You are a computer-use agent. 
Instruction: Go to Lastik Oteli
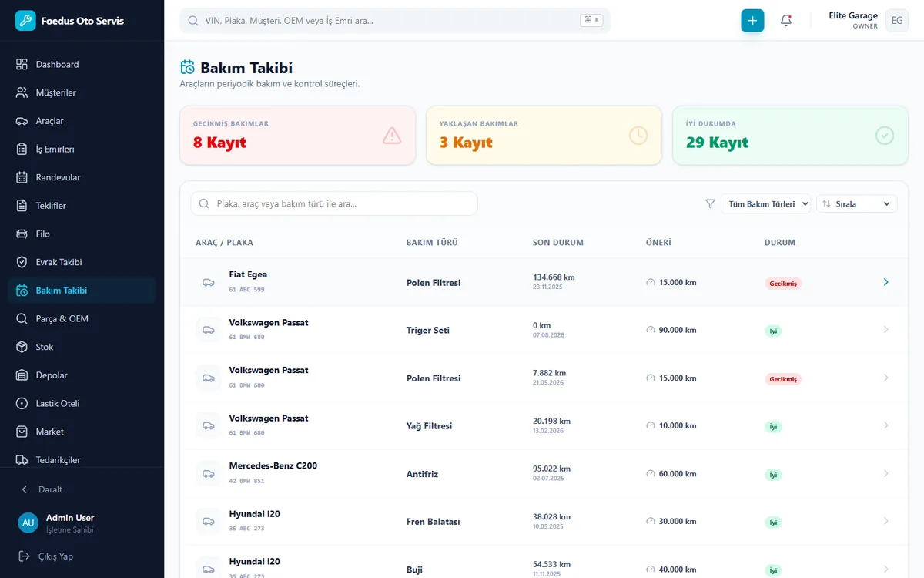pos(82,403)
